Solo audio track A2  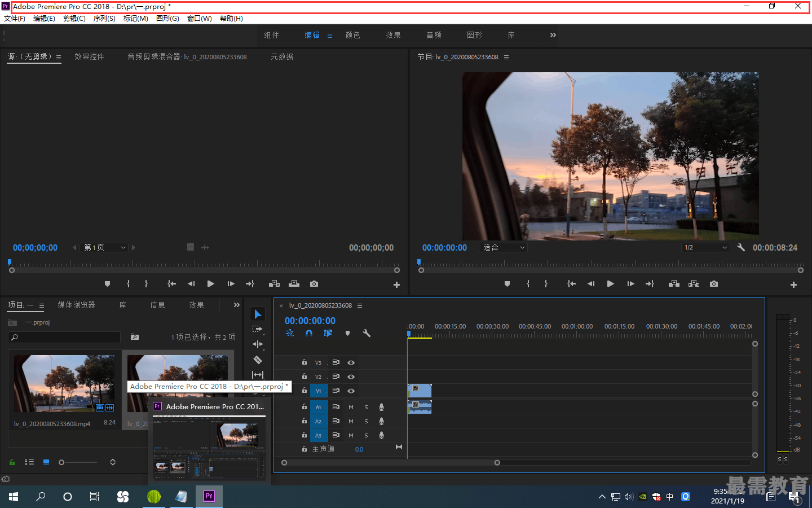(x=366, y=421)
